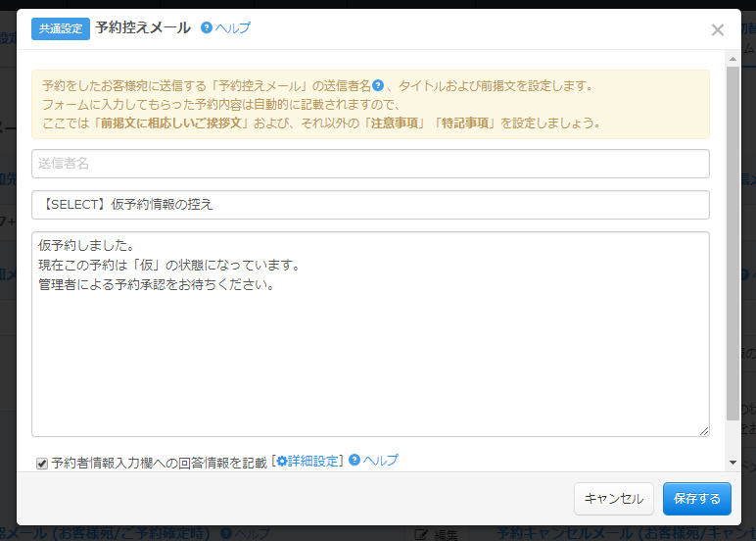
Task: Click the 共通設定 badge in the header
Action: point(61,28)
